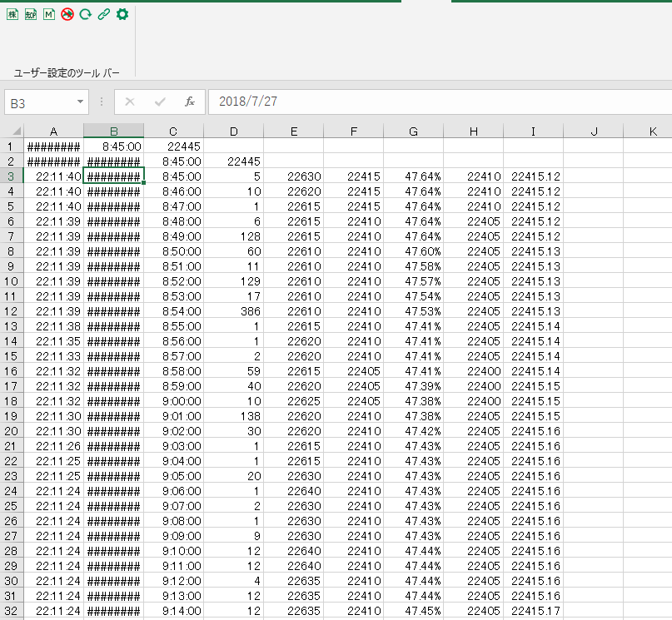Select column D header
Screen dimensions: 672x620
click(x=234, y=131)
